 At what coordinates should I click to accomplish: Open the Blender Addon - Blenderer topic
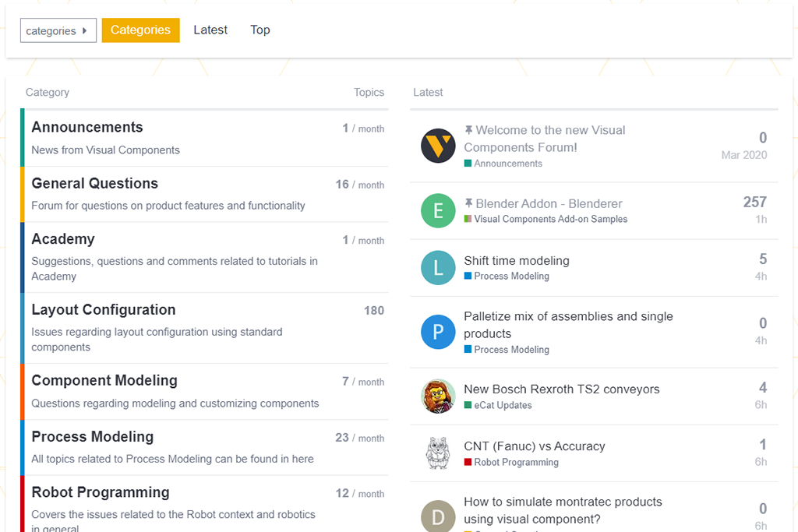click(x=549, y=203)
